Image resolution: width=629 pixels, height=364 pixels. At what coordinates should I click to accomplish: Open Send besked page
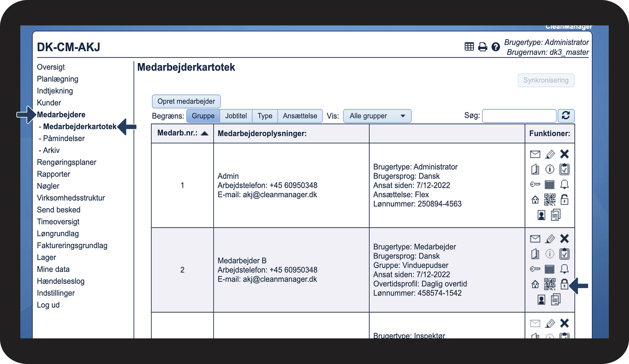coord(59,210)
